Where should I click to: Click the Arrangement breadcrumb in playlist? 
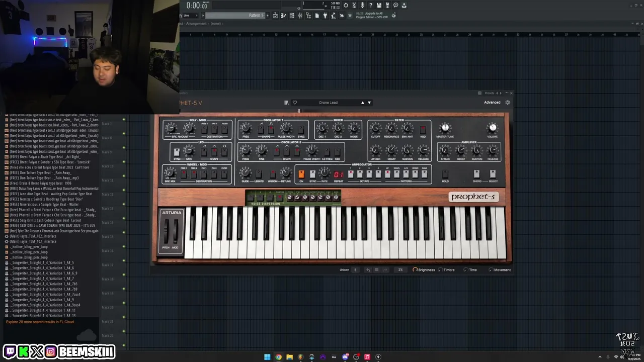(196, 24)
